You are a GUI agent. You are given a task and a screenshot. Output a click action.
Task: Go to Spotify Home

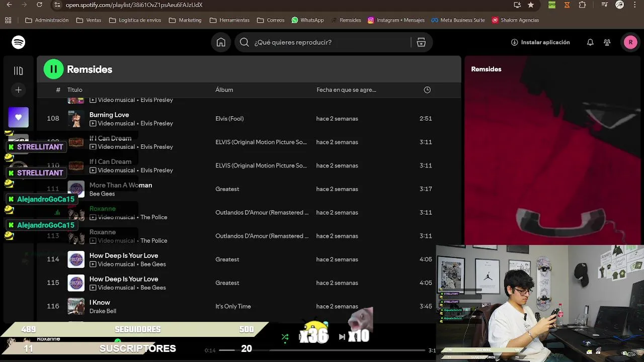point(221,42)
